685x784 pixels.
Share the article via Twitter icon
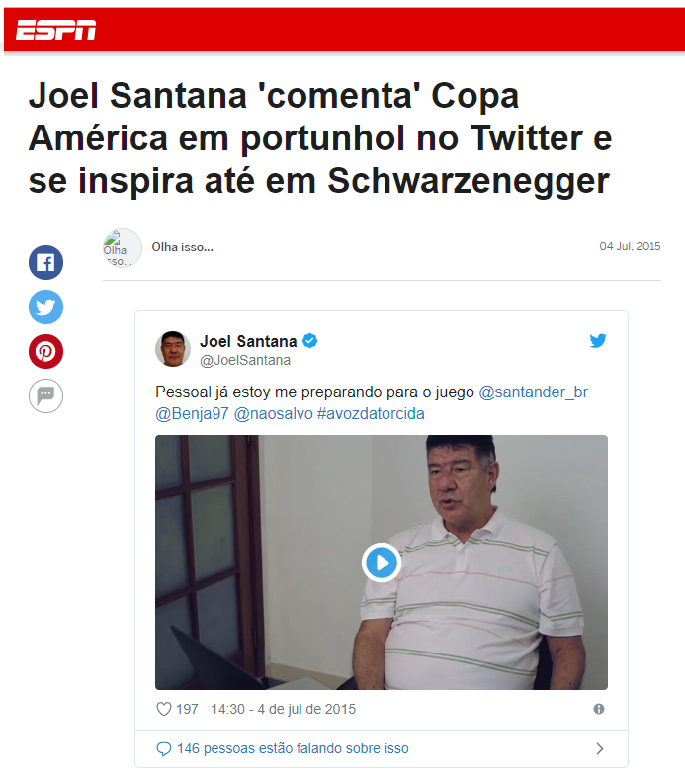click(x=46, y=307)
